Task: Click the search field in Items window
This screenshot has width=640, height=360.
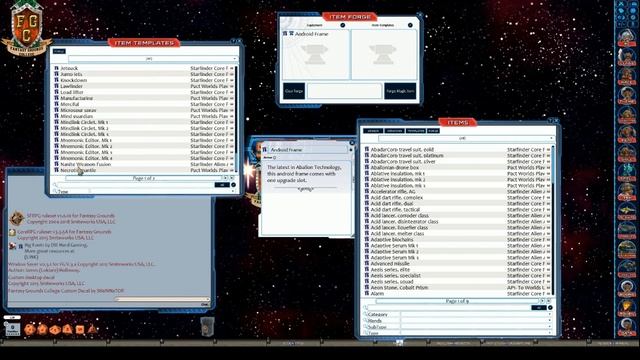Action: tap(449, 307)
